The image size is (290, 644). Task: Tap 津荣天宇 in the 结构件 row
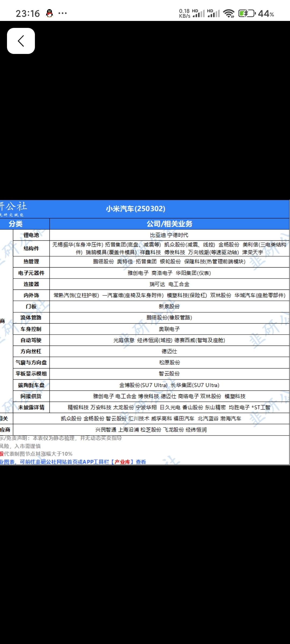point(253,252)
